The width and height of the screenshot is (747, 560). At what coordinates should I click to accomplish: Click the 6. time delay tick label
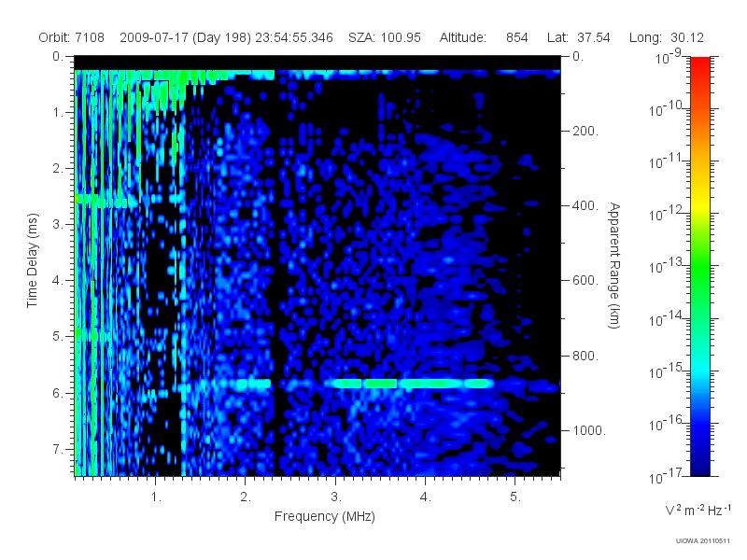click(58, 393)
